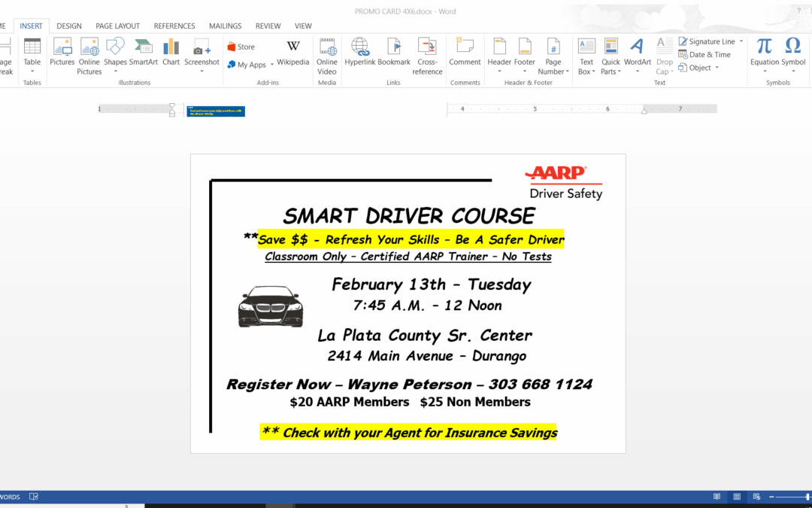Insert a Symbol

click(793, 56)
